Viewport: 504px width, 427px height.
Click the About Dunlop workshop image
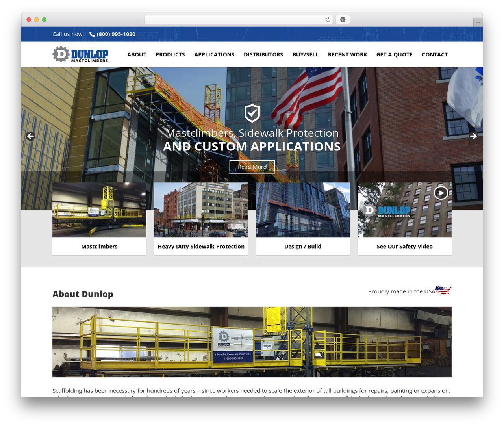point(252,342)
